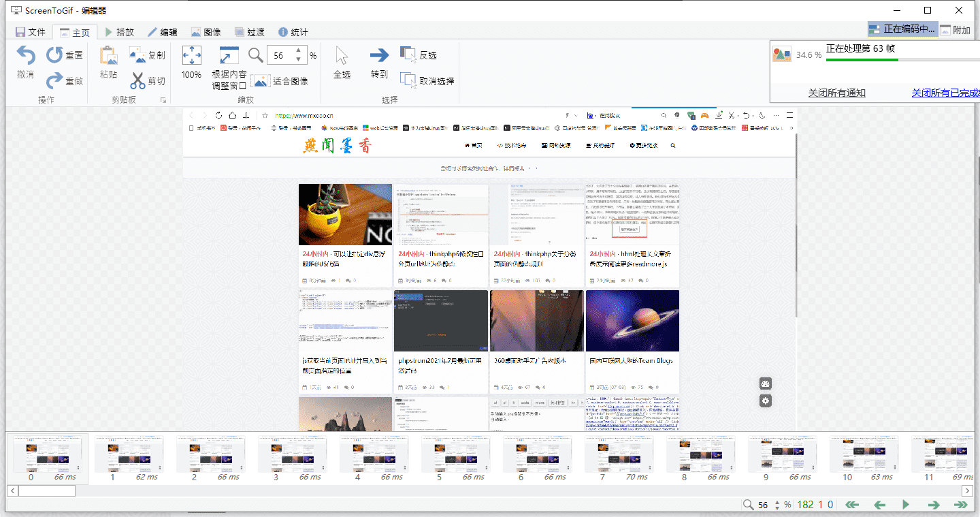
Task: Expand the clipboard (剪贴板) panel launcher
Action: pyautogui.click(x=163, y=100)
